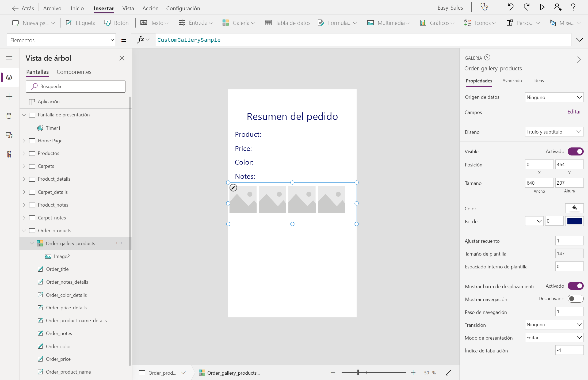Image resolution: width=588 pixels, height=380 pixels.
Task: Preview the app with play icon
Action: coord(542,7)
